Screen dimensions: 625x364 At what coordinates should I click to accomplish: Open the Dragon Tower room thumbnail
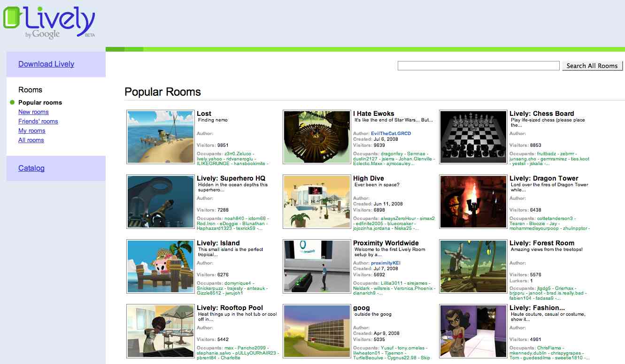[473, 202]
